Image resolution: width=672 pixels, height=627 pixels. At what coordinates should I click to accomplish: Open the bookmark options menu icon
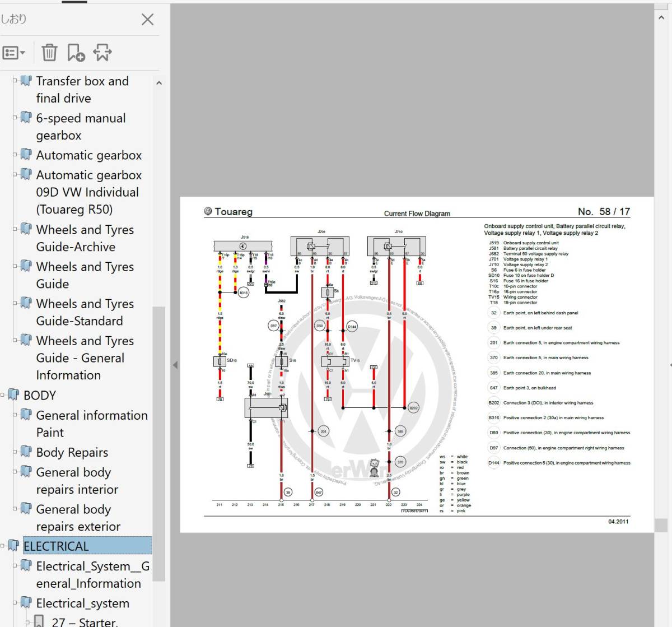click(13, 53)
